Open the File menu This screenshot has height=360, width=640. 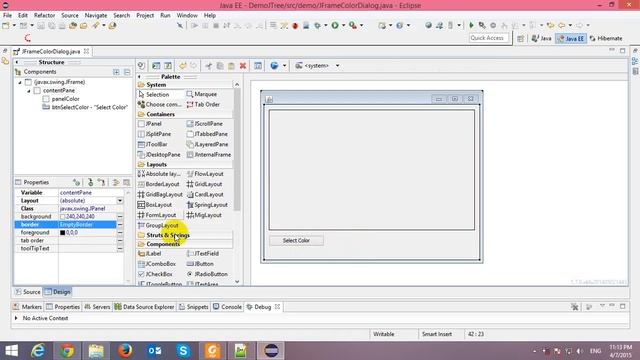[x=7, y=16]
